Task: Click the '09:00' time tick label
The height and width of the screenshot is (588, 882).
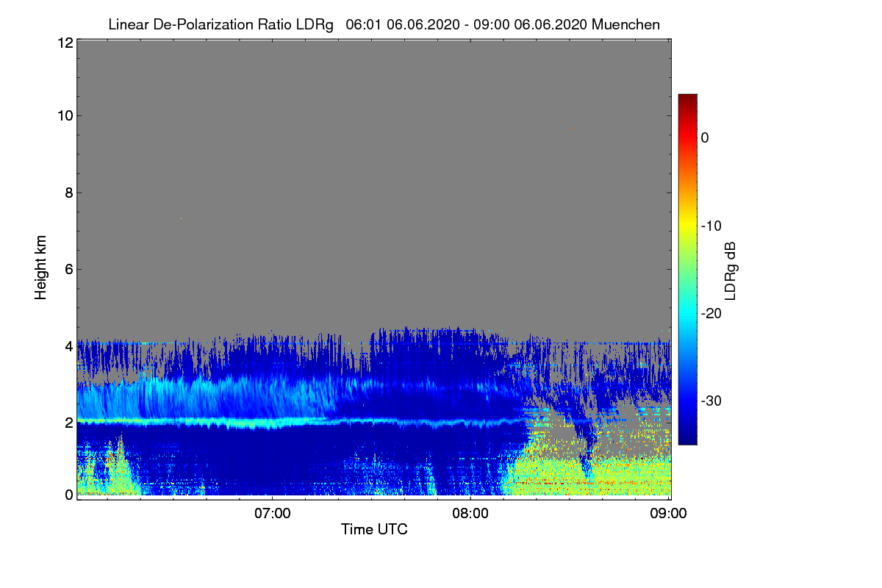Action: click(669, 514)
